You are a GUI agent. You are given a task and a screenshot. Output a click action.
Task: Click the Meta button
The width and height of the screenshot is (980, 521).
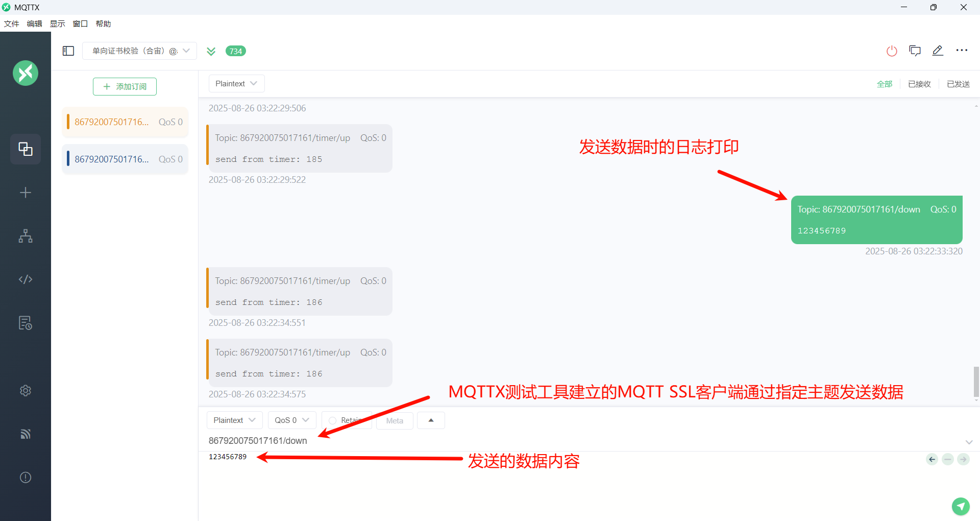tap(395, 421)
